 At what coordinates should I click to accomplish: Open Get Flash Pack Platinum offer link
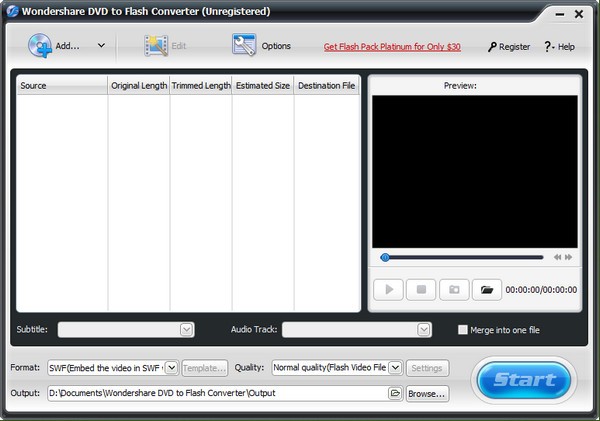tap(392, 47)
